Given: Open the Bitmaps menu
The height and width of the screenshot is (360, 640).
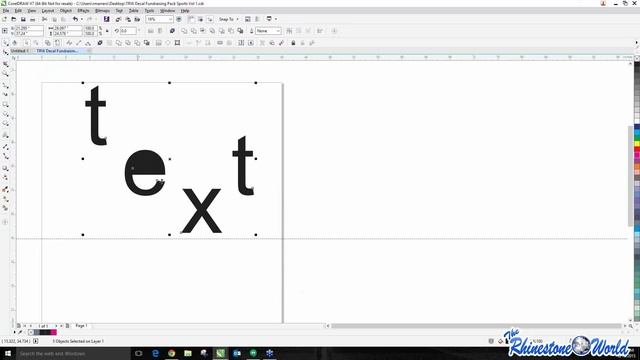Looking at the screenshot, I should (102, 11).
